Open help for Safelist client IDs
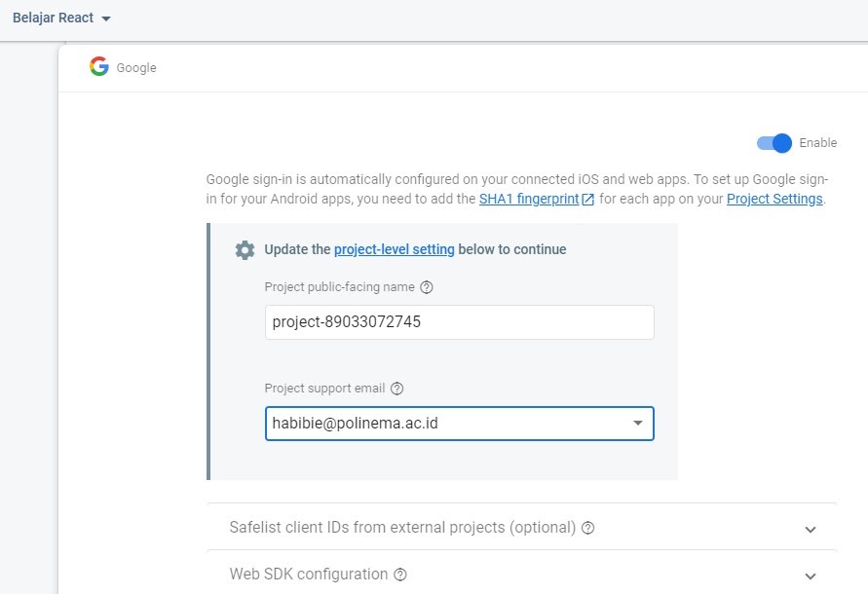The height and width of the screenshot is (594, 868). click(586, 529)
